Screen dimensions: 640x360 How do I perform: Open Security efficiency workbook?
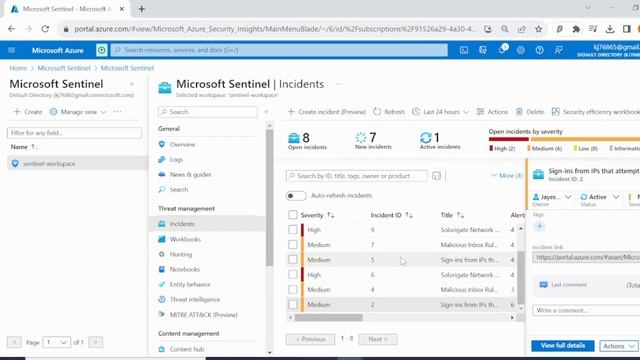596,112
